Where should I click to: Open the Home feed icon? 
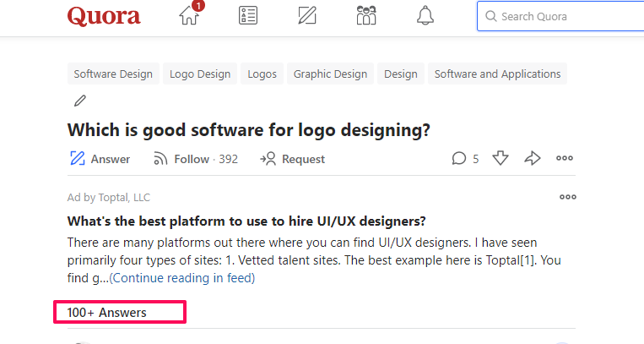[x=191, y=16]
